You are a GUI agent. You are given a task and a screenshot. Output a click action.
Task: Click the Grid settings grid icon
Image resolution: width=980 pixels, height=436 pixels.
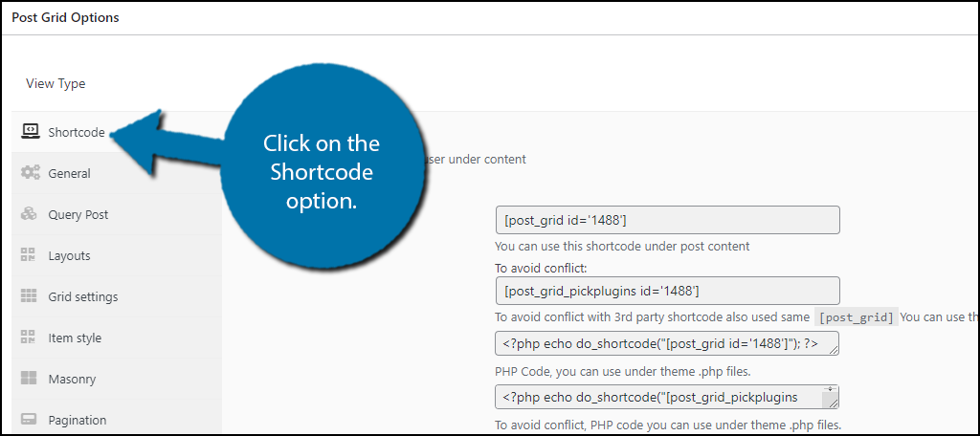(29, 296)
